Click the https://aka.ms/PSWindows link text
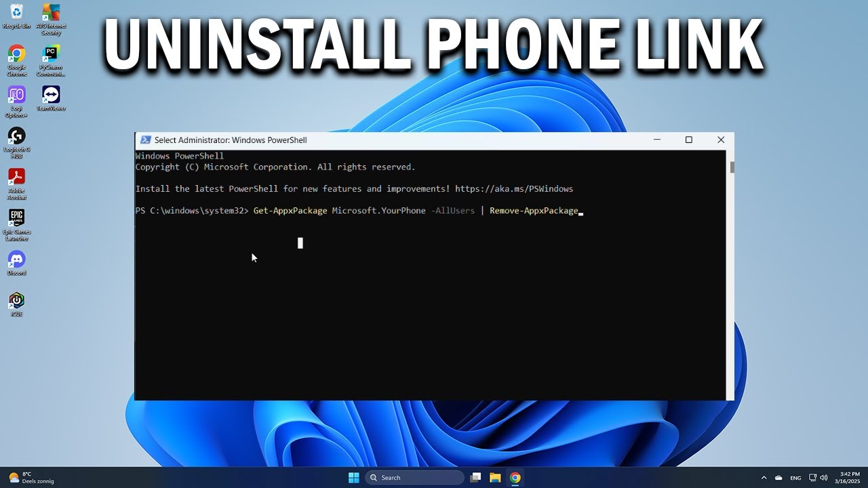The width and height of the screenshot is (868, 488). tap(514, 188)
